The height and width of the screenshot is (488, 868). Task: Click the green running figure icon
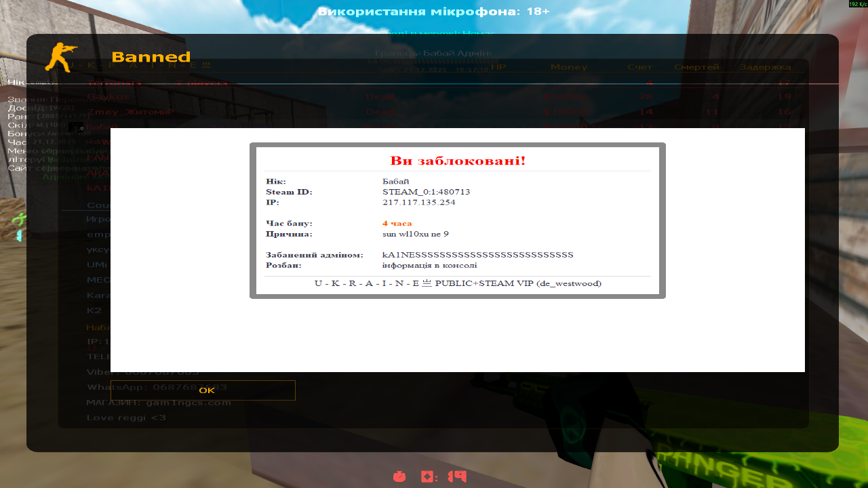click(20, 219)
